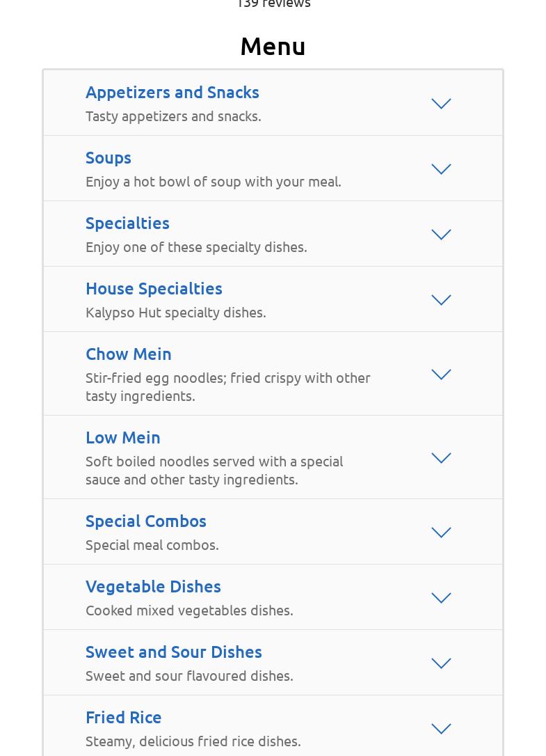Open the Special Combos heading

(x=146, y=521)
